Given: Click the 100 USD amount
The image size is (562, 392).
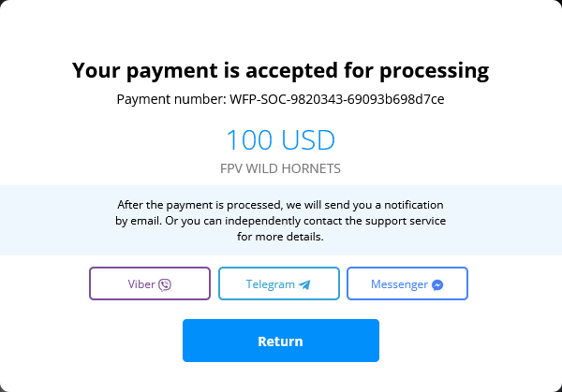Looking at the screenshot, I should coord(280,140).
